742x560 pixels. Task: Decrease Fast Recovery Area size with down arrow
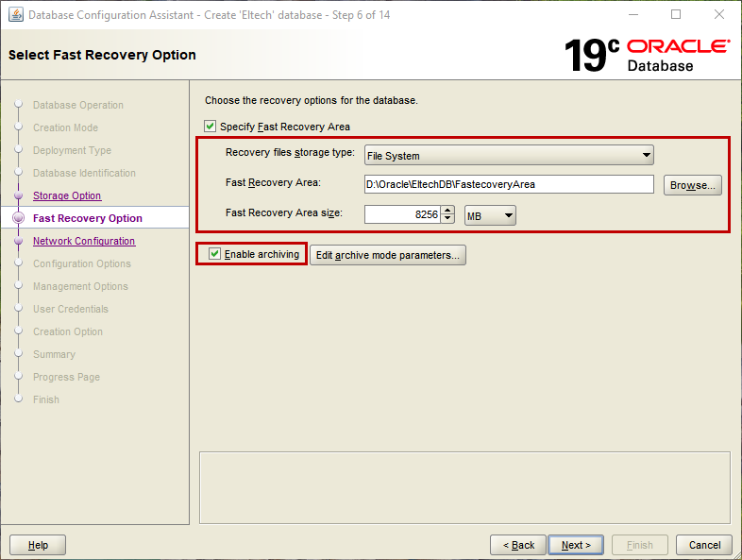(447, 219)
